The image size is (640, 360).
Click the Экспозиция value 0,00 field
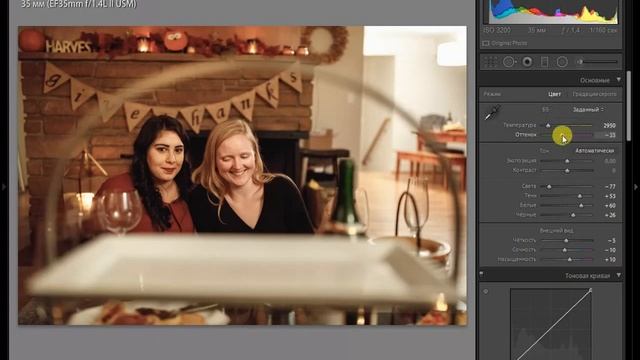[x=610, y=161]
